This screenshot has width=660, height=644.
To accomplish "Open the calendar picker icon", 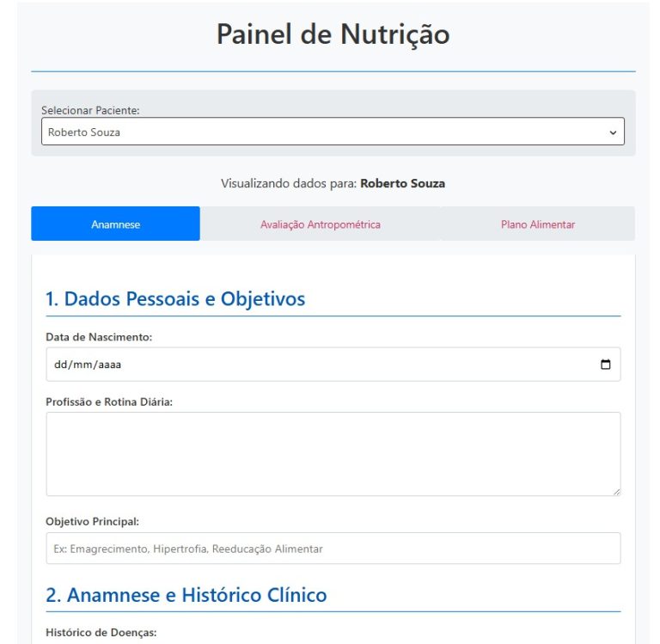I will 606,365.
